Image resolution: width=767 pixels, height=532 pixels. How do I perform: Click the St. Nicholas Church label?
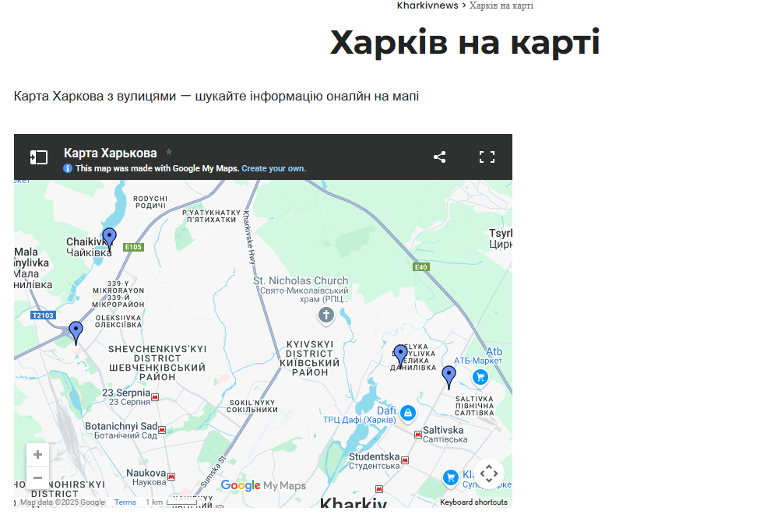tap(301, 289)
